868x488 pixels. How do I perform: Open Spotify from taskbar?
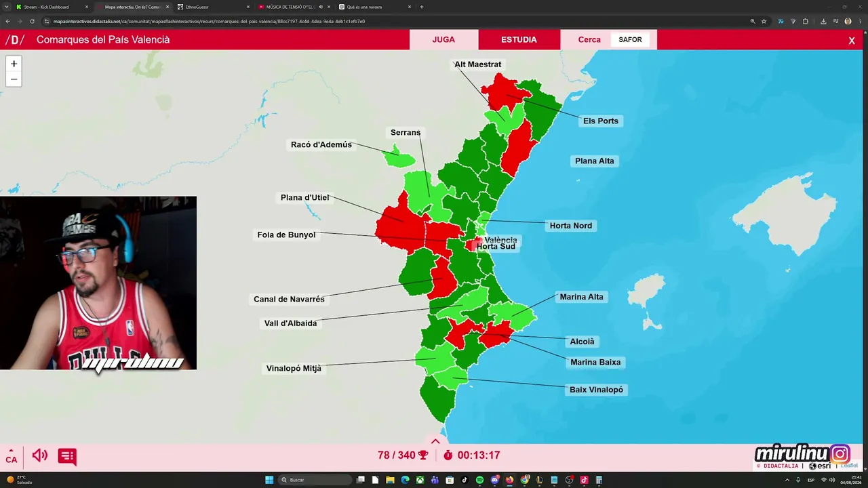click(x=479, y=480)
